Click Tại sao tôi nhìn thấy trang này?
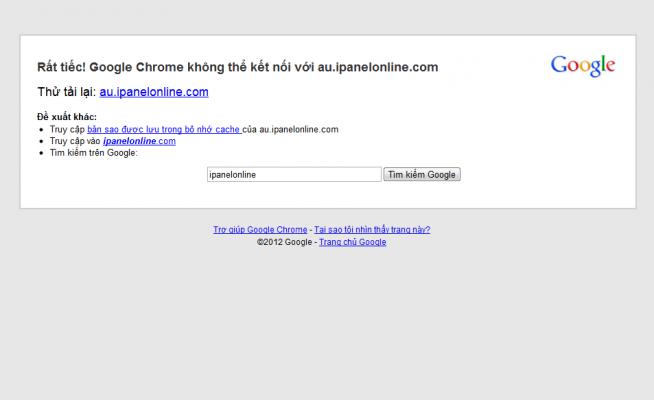This screenshot has height=400, width=654. coord(372,229)
